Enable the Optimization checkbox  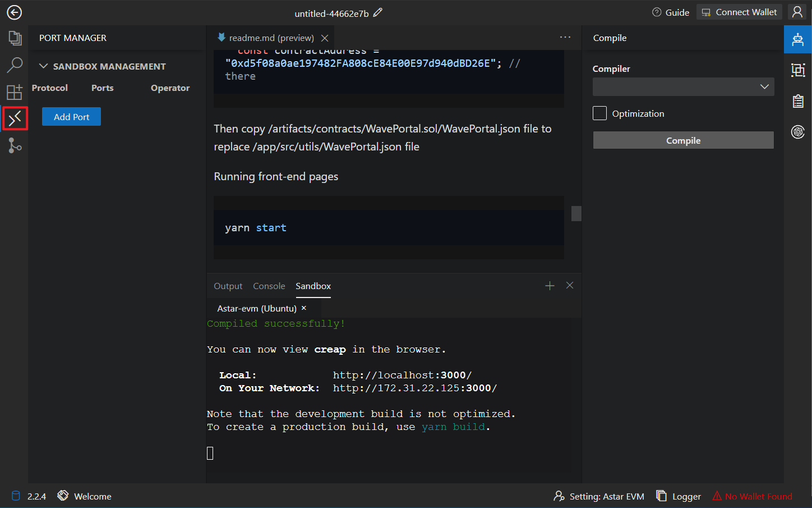coord(599,113)
